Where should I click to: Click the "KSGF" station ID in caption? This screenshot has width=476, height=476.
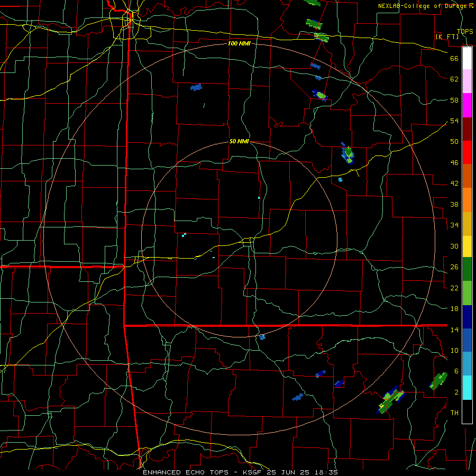tap(253, 472)
